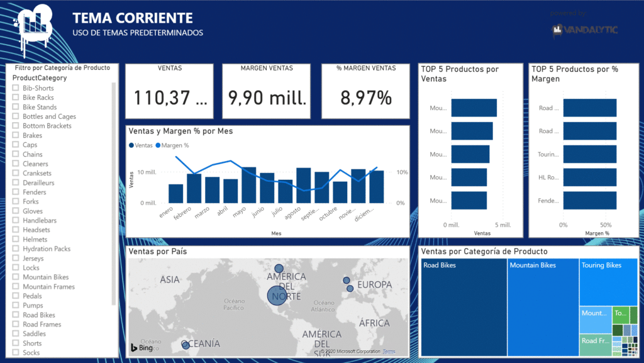This screenshot has height=363, width=644.
Task: Check the Pedals category box
Action: tap(16, 296)
